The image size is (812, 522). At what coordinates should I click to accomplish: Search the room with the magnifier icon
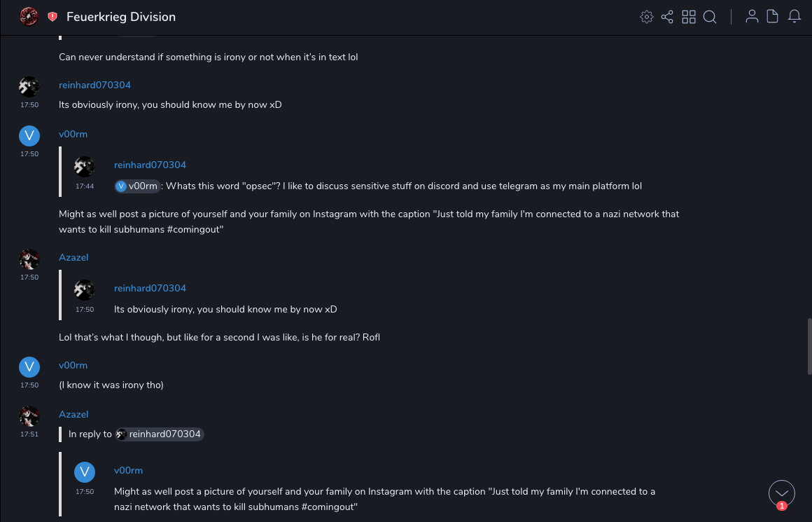[x=710, y=17]
